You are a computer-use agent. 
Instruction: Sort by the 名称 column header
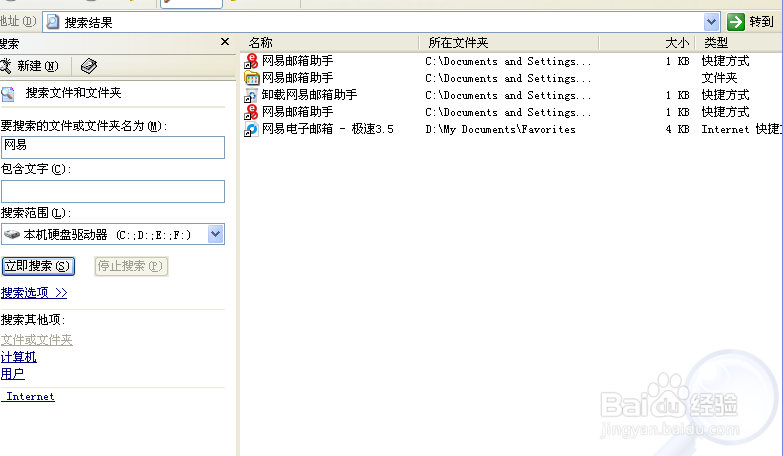tap(330, 43)
